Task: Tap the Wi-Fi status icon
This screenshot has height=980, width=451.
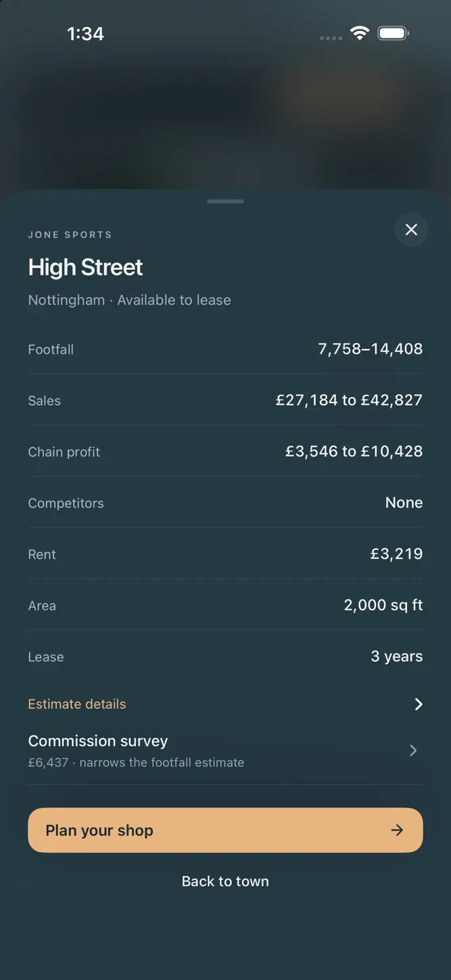Action: click(359, 33)
